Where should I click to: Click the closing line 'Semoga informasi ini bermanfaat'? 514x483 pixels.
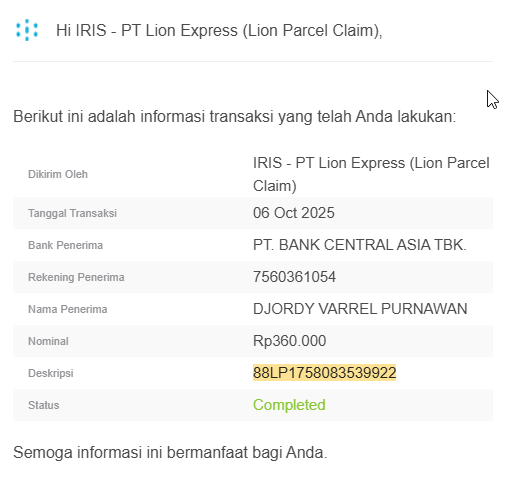click(170, 453)
